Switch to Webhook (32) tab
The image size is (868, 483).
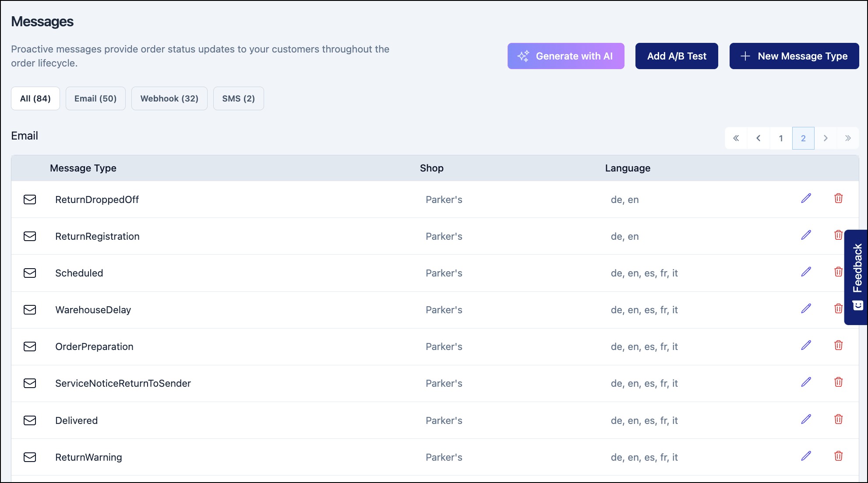pos(169,98)
